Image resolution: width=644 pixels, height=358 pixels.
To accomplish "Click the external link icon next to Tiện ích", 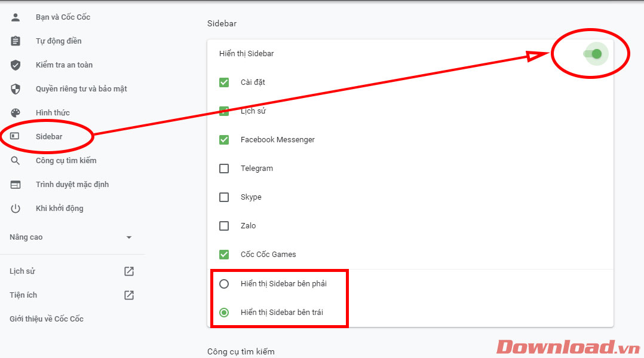I will pos(129,295).
